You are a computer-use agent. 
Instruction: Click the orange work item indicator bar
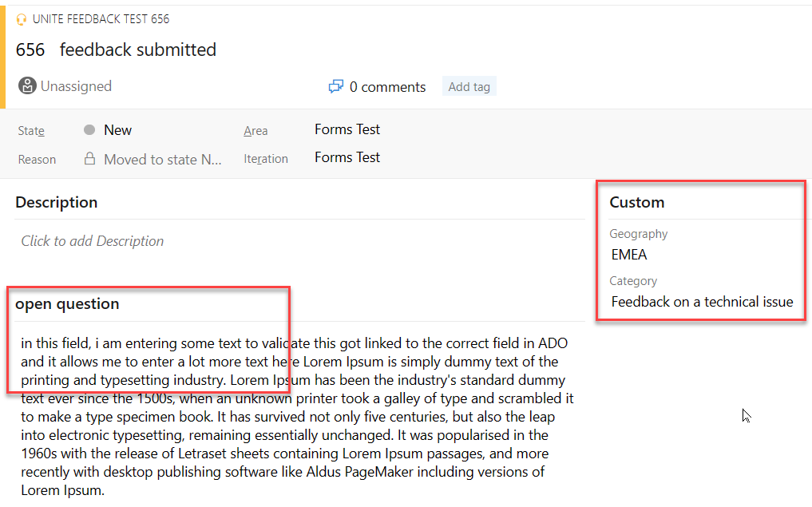click(2, 56)
